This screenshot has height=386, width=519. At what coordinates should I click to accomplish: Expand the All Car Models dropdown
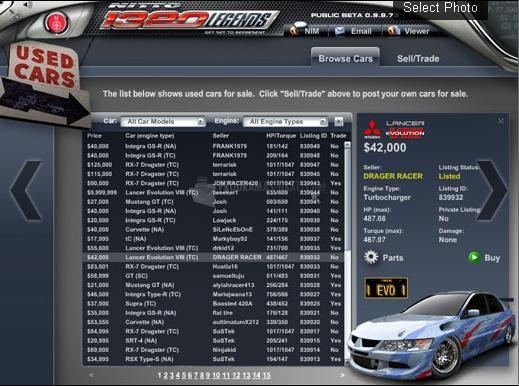pos(163,122)
